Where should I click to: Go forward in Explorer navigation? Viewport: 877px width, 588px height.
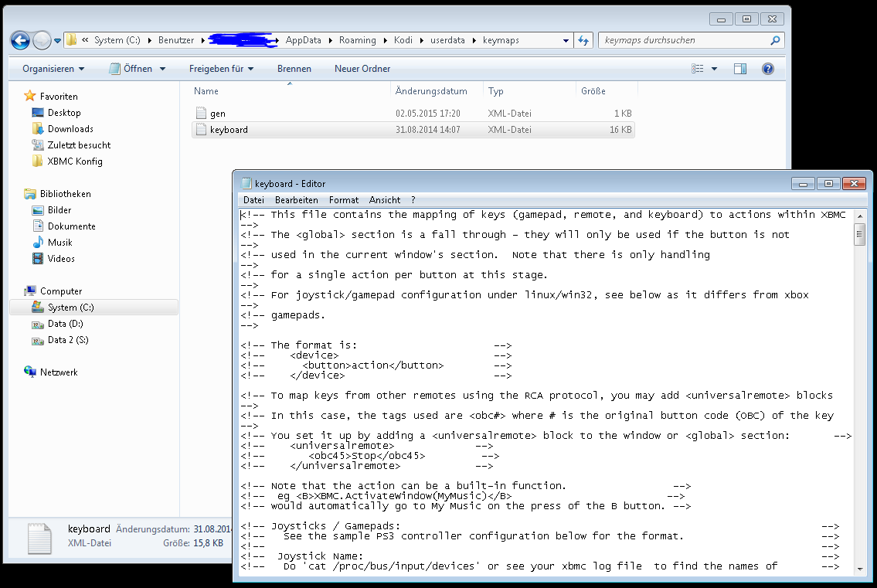coord(42,40)
